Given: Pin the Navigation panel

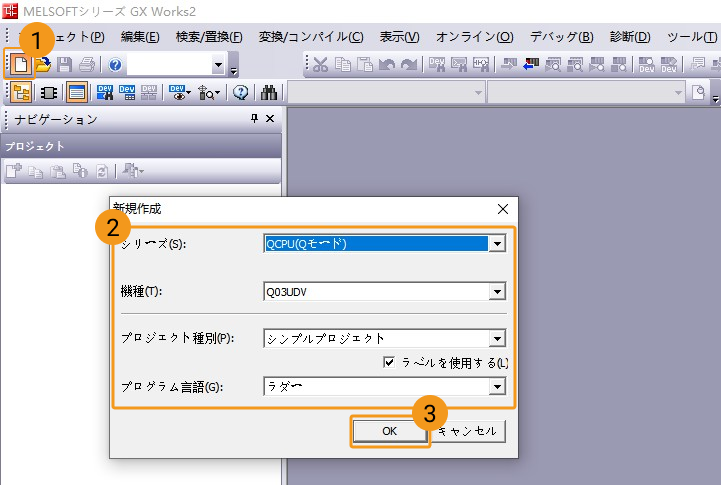Looking at the screenshot, I should 254,119.
